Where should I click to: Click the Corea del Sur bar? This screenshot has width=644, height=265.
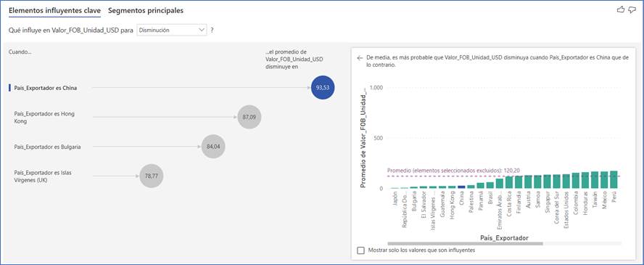tap(556, 182)
